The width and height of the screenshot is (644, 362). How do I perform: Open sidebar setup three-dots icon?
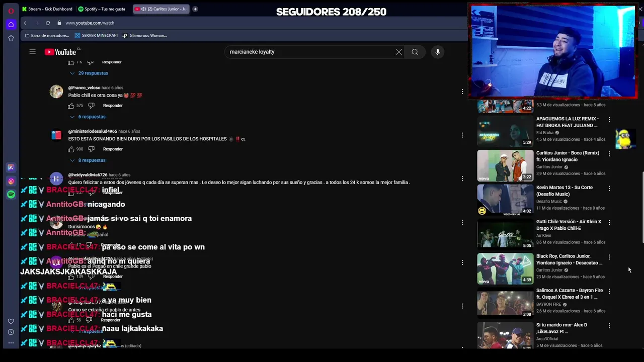[11, 343]
